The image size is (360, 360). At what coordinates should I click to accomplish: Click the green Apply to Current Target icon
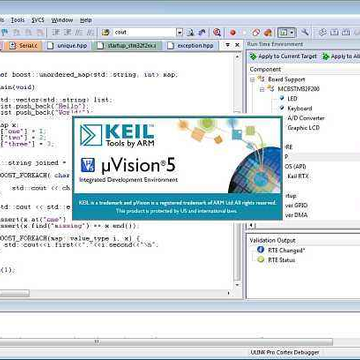point(253,56)
